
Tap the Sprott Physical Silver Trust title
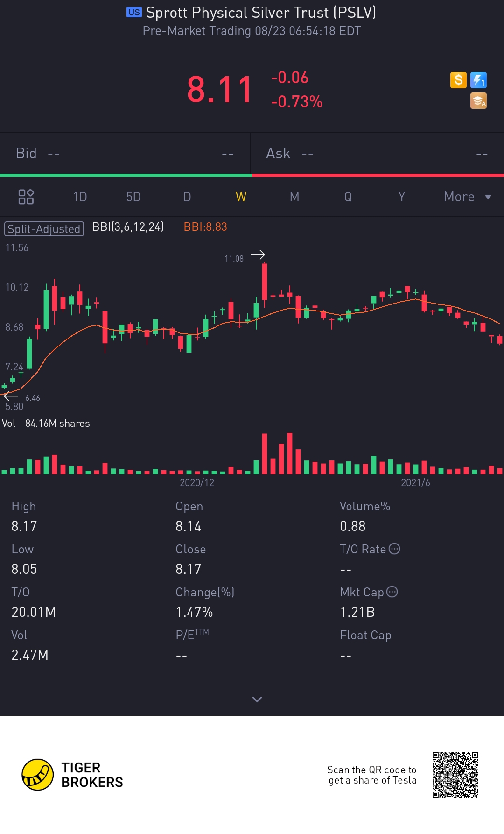click(261, 13)
